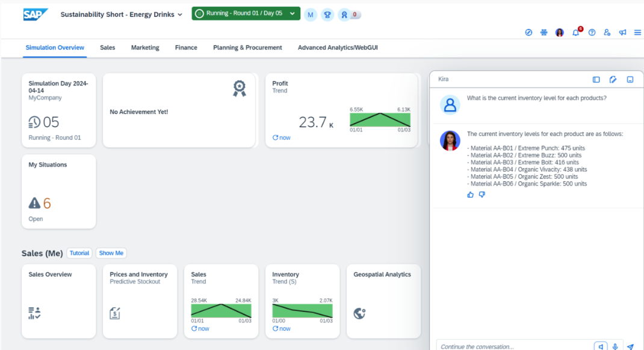Open the trophy leaderboard icon
The height and width of the screenshot is (350, 644).
pyautogui.click(x=327, y=15)
